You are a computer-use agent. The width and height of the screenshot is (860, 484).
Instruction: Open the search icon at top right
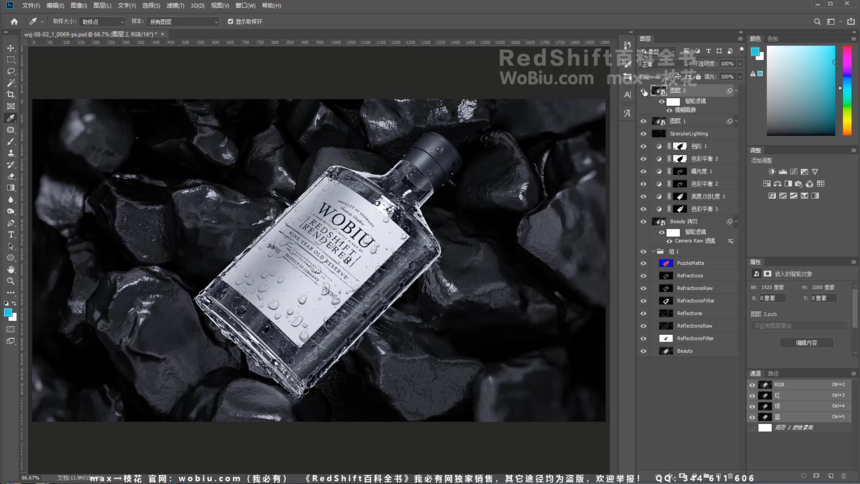[817, 21]
